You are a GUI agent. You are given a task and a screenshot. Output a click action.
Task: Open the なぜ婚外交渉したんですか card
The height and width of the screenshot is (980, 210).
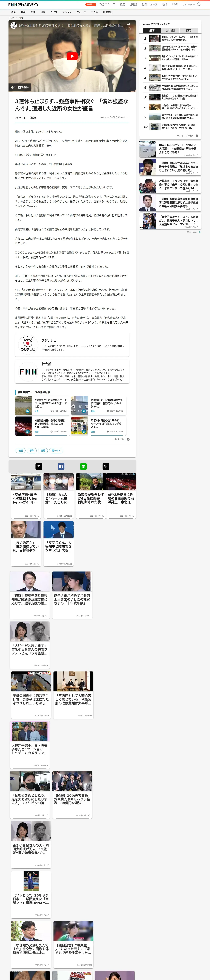[x=31, y=945]
